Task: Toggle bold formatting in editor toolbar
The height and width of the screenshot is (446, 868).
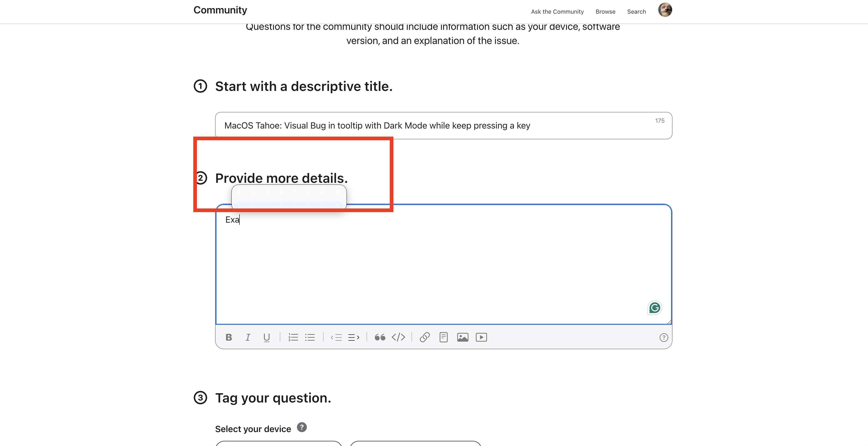Action: [x=229, y=337]
